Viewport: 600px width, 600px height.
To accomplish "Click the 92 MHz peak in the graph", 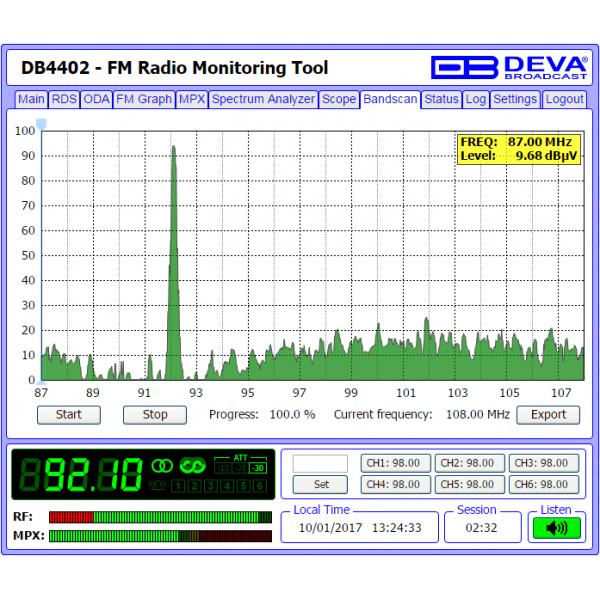I will [x=174, y=262].
